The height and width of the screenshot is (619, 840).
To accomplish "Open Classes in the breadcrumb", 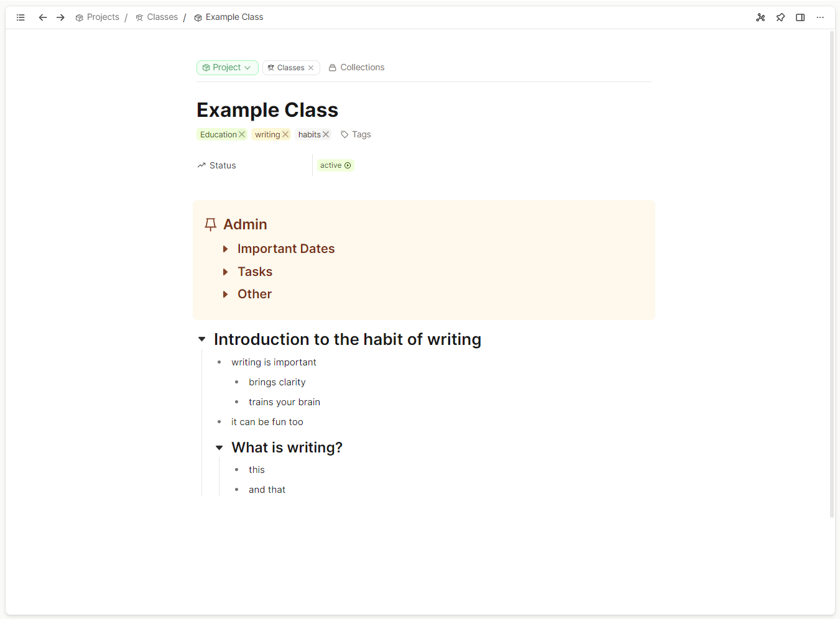I will 157,17.
